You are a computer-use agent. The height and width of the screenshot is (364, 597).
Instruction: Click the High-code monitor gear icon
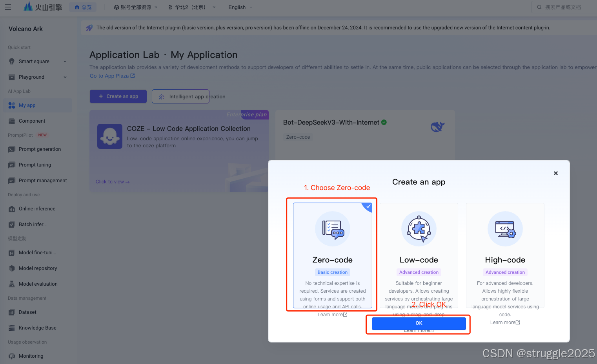505,229
